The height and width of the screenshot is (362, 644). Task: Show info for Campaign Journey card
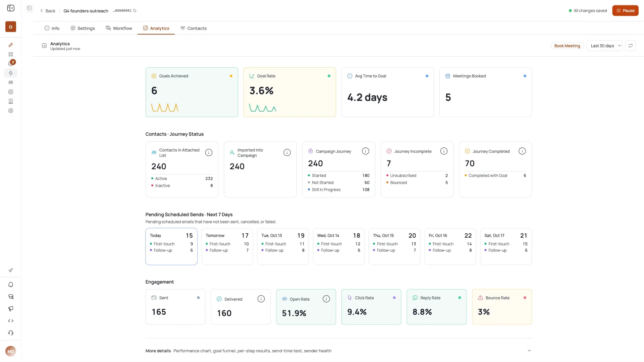coord(366,151)
